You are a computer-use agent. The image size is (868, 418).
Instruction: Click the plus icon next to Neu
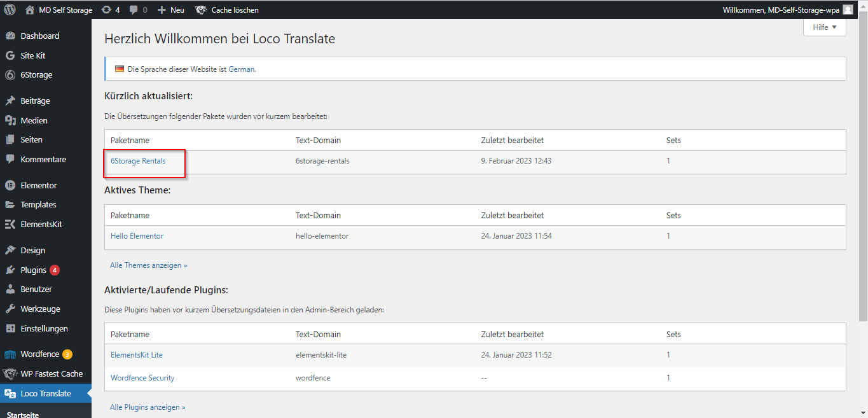tap(162, 10)
